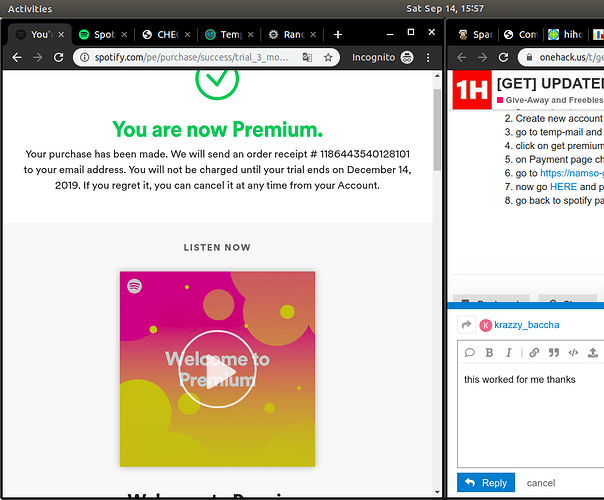Submit the post with the Reply button
Image resolution: width=604 pixels, height=500 pixels.
click(x=486, y=483)
